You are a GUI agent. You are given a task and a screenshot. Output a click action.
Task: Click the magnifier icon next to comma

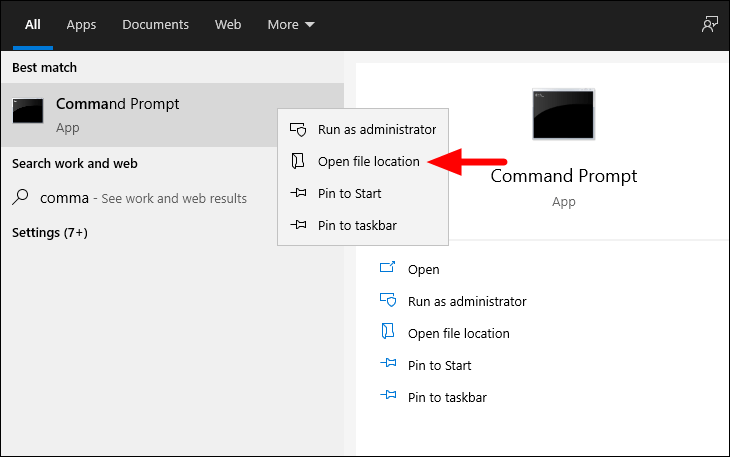coord(20,196)
